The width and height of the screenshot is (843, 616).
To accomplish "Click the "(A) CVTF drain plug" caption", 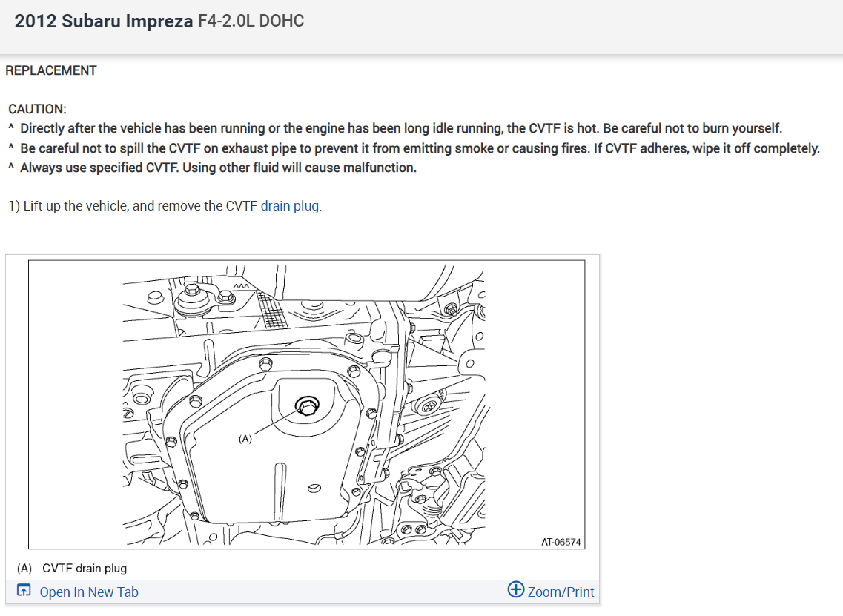I will click(72, 569).
